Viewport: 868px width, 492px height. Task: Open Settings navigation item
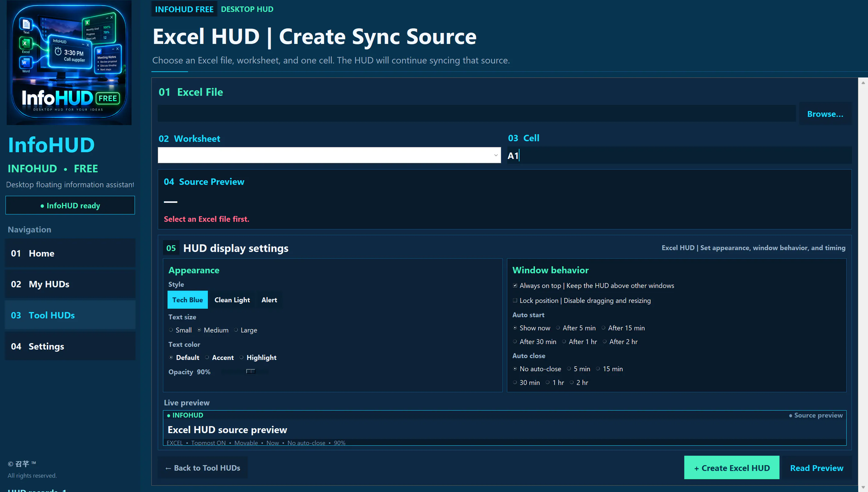[70, 346]
